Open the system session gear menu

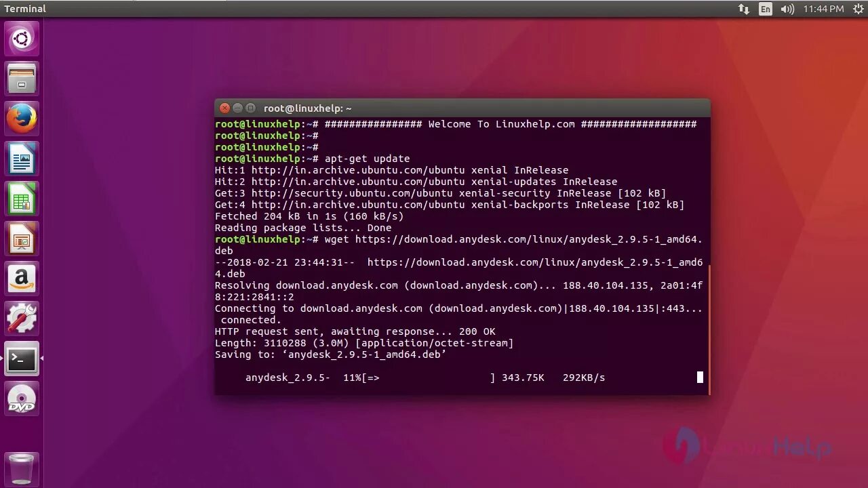857,9
